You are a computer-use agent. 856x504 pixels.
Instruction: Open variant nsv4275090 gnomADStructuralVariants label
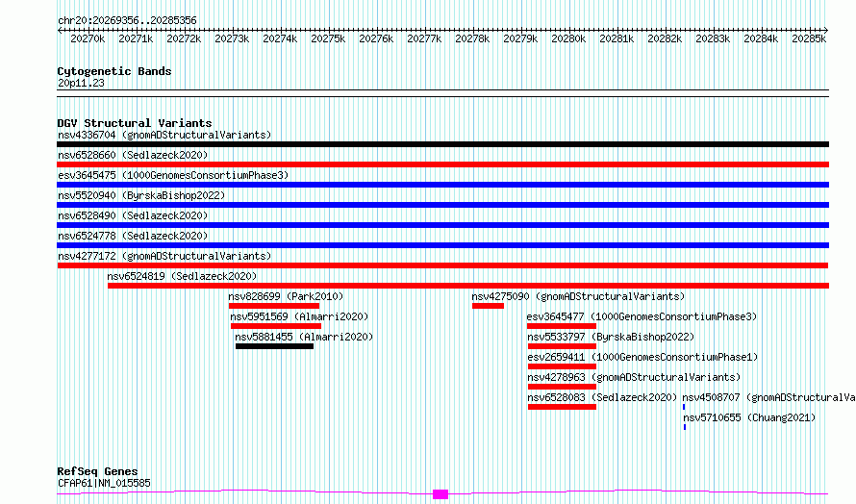click(x=578, y=296)
